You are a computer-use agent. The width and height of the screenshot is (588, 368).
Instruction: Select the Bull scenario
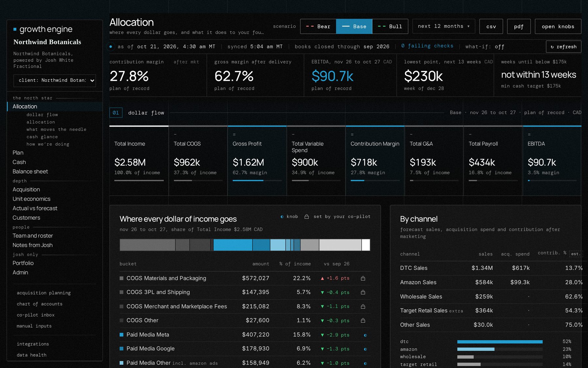tap(390, 26)
